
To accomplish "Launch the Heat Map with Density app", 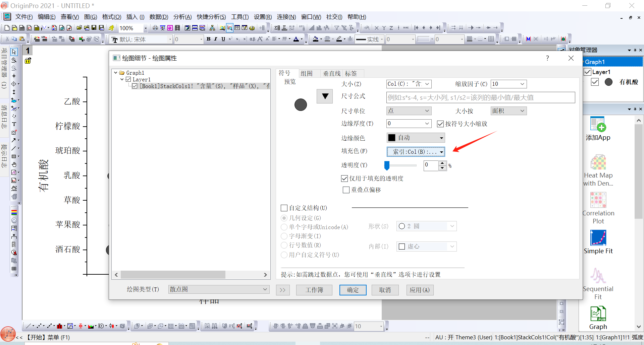I will (598, 163).
